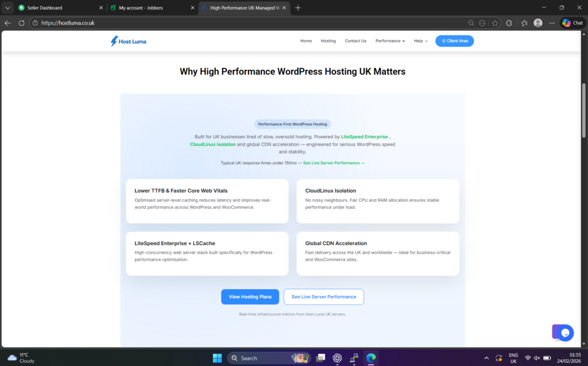Viewport: 588px width, 366px height.
Task: Open the browser profile avatar
Action: [537, 23]
